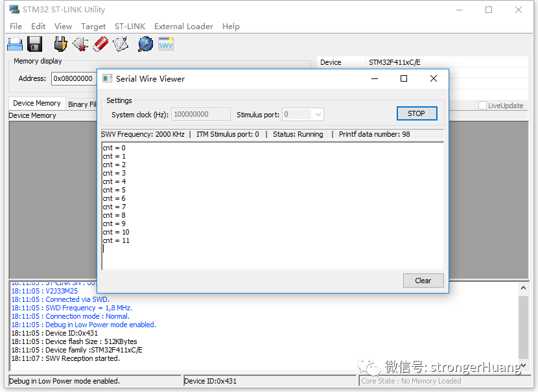Close the Serial Wire Viewer dialog
Viewport: 538px width, 392px height.
point(434,78)
